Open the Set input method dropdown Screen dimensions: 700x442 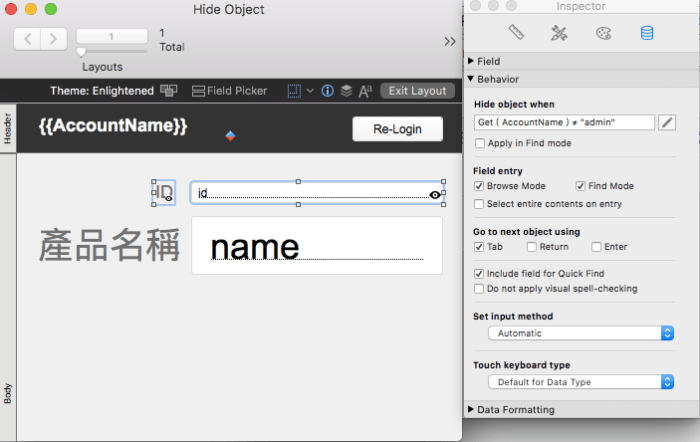(x=580, y=333)
